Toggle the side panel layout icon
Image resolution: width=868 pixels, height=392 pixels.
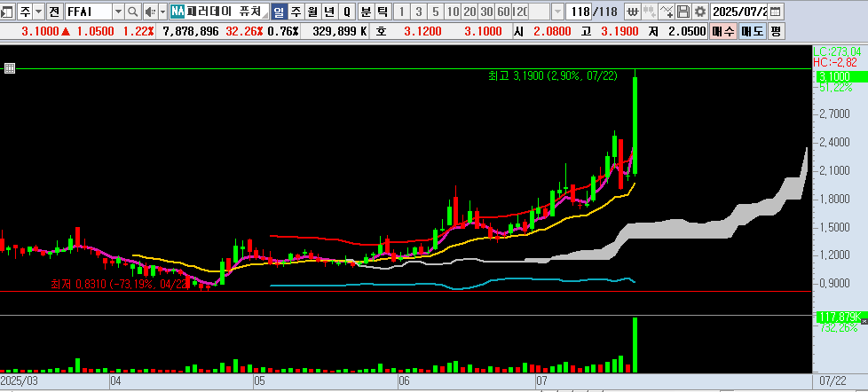(6, 11)
